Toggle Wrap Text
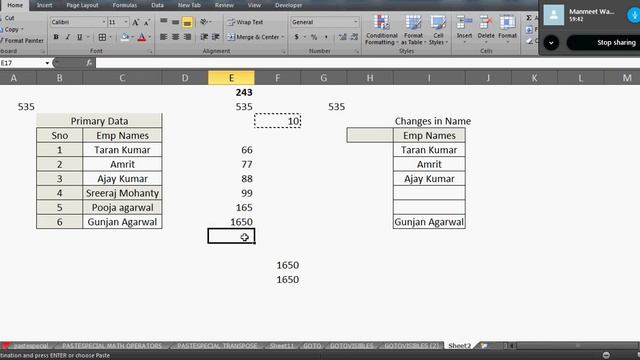This screenshot has width=640, height=360. [245, 22]
